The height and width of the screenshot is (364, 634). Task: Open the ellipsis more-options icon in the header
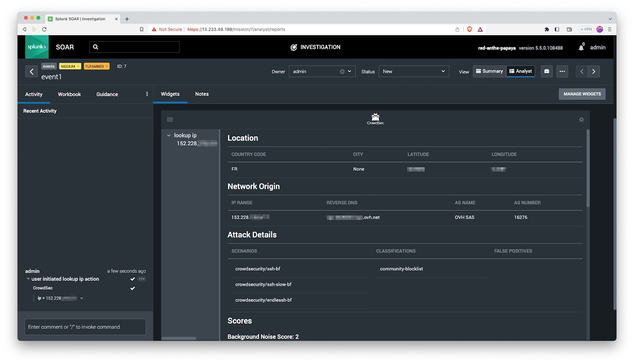click(x=562, y=71)
